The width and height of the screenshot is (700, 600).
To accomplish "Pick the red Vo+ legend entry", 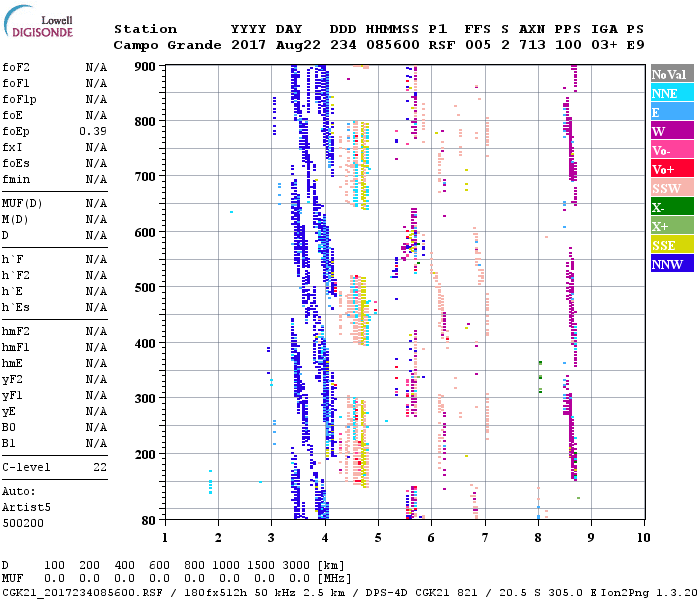I will pyautogui.click(x=670, y=169).
